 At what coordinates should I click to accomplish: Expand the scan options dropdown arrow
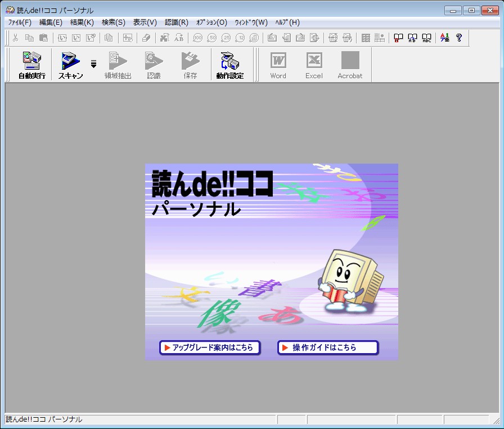coord(93,64)
